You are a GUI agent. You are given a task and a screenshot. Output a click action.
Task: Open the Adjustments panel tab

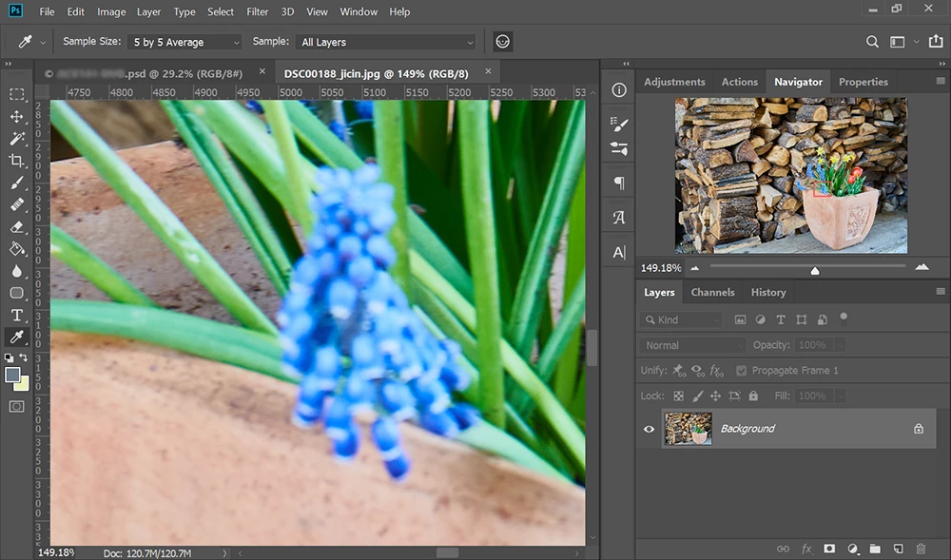click(674, 82)
